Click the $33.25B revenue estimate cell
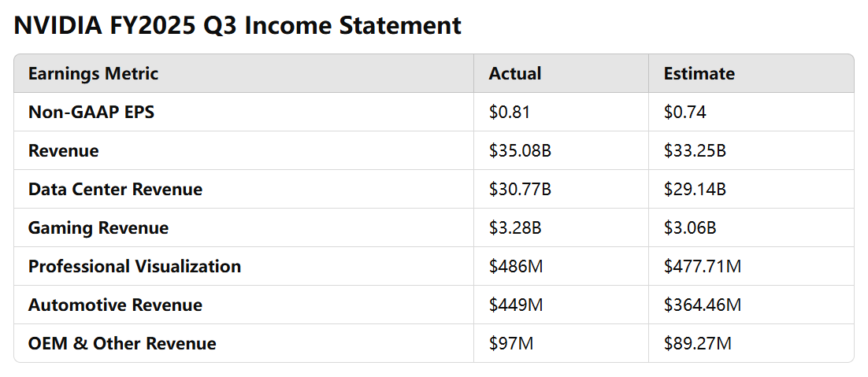The width and height of the screenshot is (868, 377). (695, 151)
